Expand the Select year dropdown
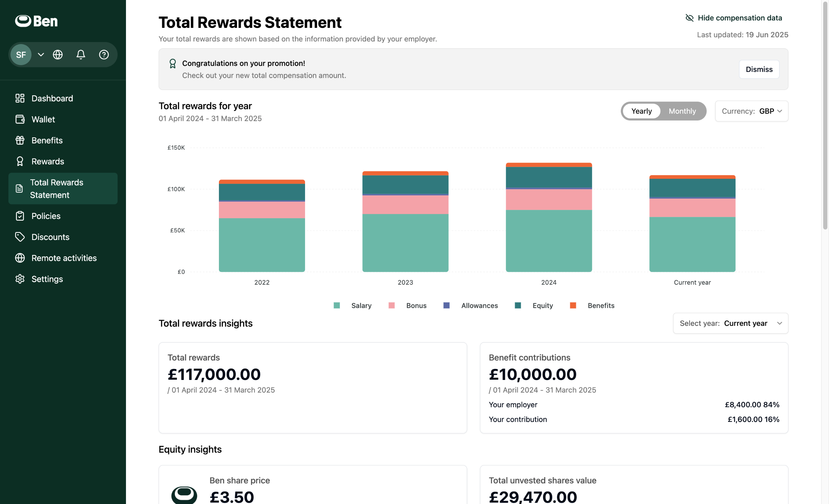 click(730, 323)
